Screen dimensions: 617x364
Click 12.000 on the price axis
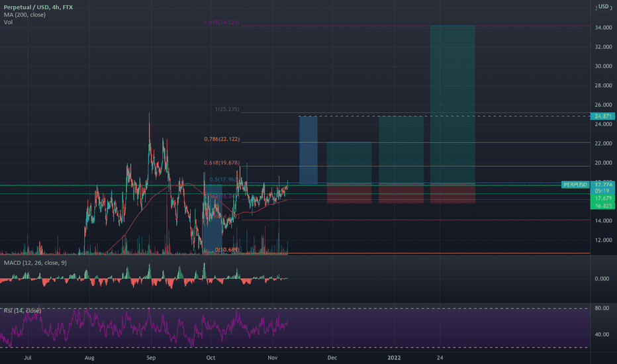(603, 240)
